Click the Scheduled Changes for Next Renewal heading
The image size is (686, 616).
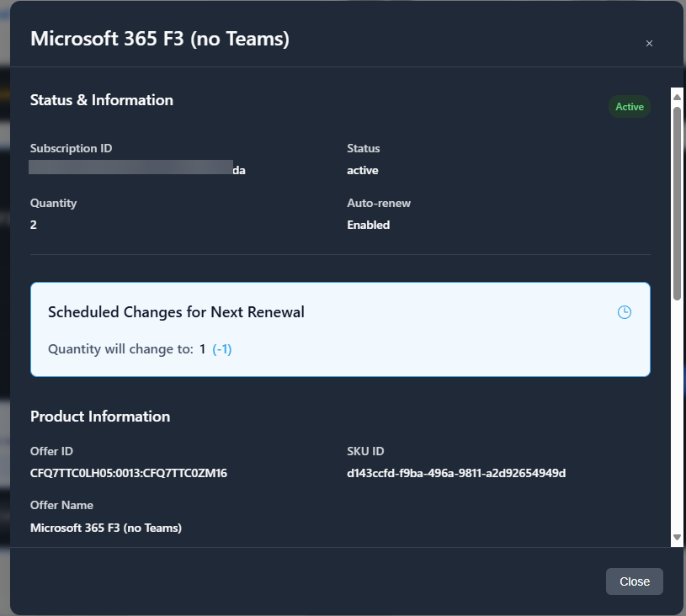(x=176, y=312)
